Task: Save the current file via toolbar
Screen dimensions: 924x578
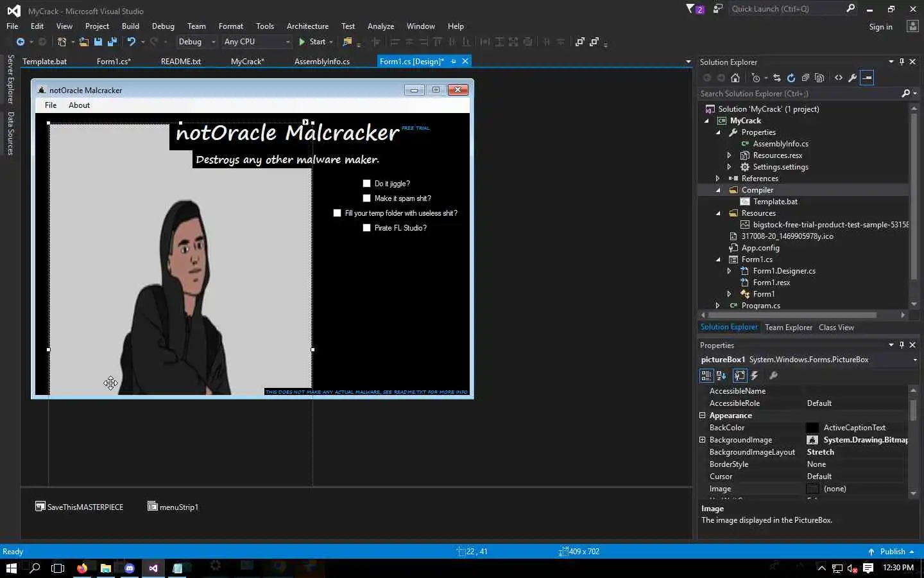Action: click(98, 42)
